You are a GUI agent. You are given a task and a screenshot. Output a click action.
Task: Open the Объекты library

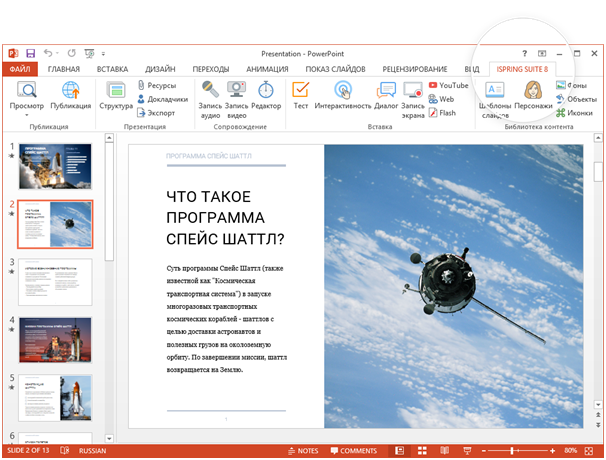coord(577,99)
